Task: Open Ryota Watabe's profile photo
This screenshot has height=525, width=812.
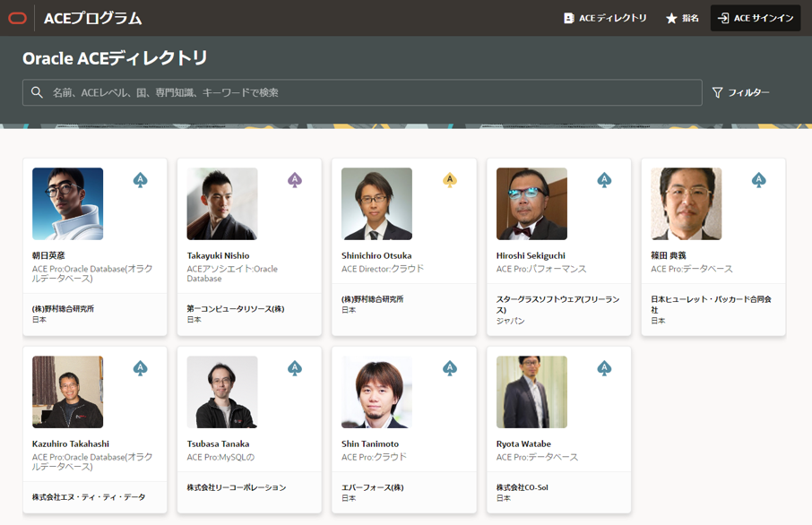Action: (531, 392)
